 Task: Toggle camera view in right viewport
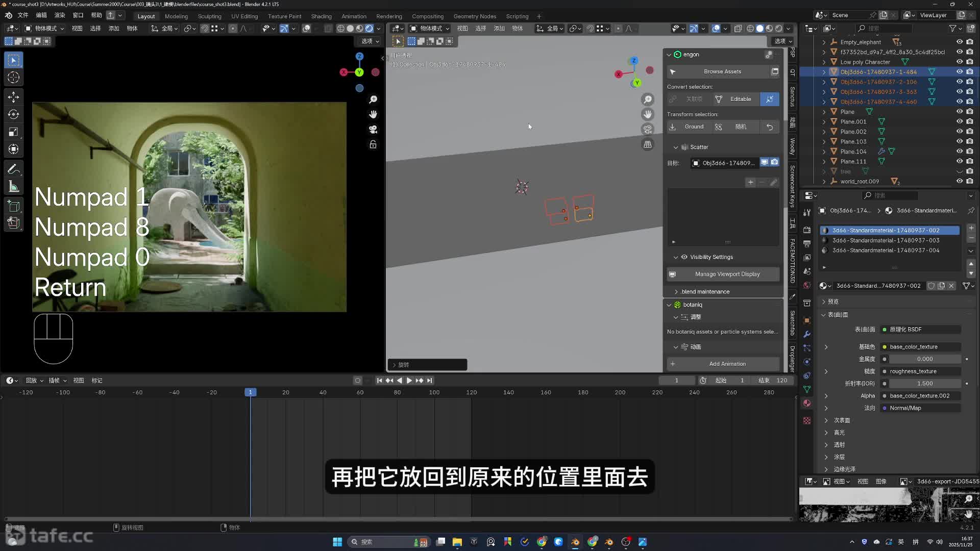click(648, 130)
